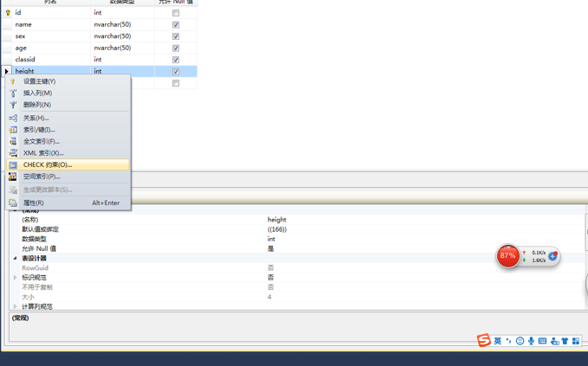Viewport: 588px width, 366px height.
Task: Click Sogou microphone voice input icon
Action: [x=531, y=341]
